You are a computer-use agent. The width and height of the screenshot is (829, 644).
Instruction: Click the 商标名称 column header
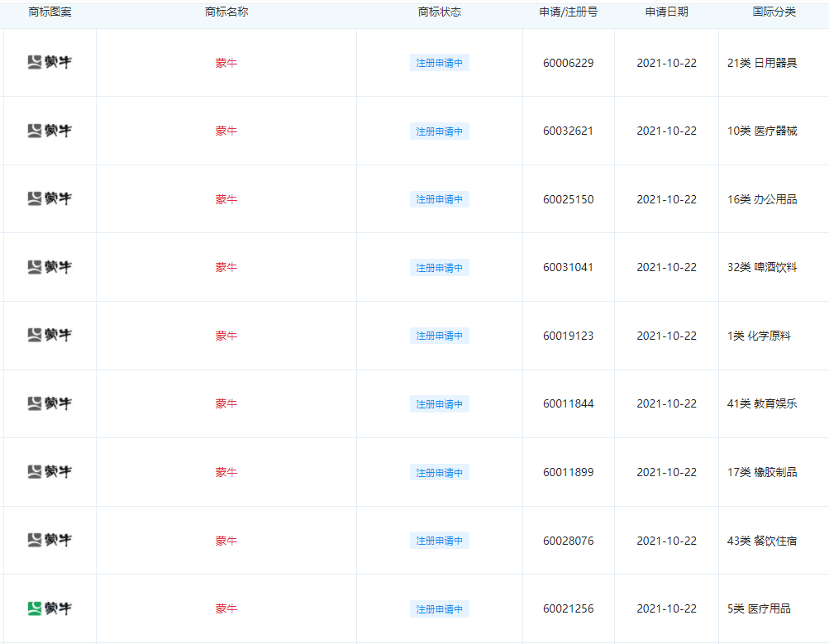tap(226, 12)
